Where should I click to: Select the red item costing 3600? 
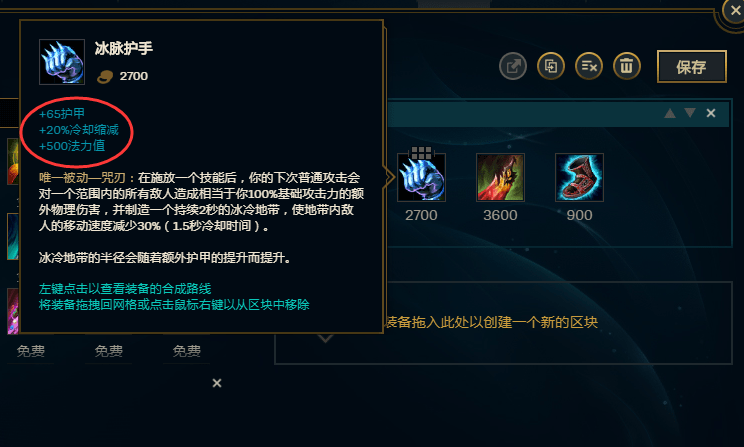500,177
